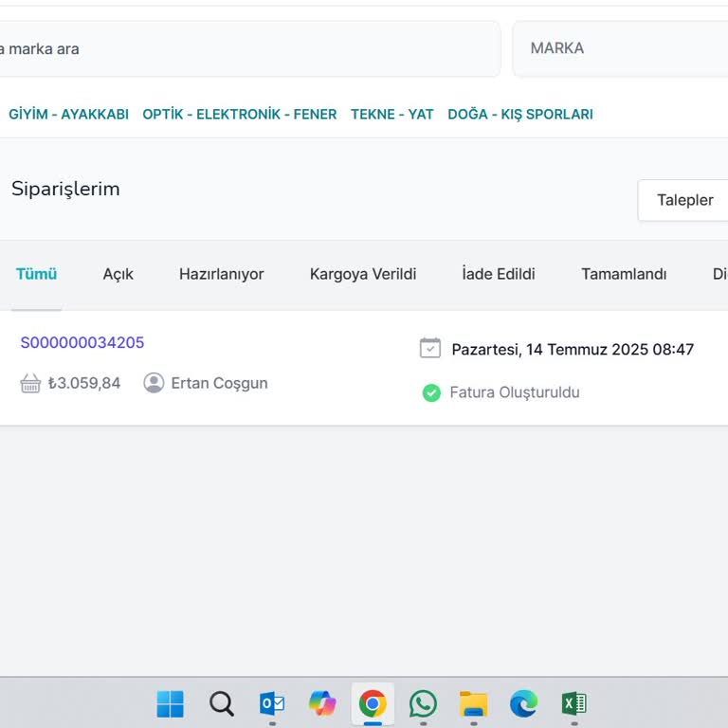Click the calendar icon beside order date
This screenshot has height=728, width=728.
(430, 349)
